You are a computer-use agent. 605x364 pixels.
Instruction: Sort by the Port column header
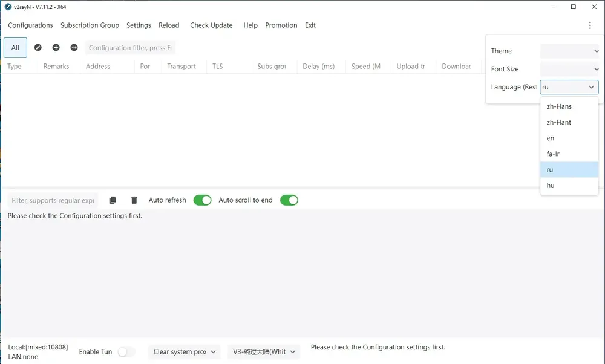click(148, 67)
